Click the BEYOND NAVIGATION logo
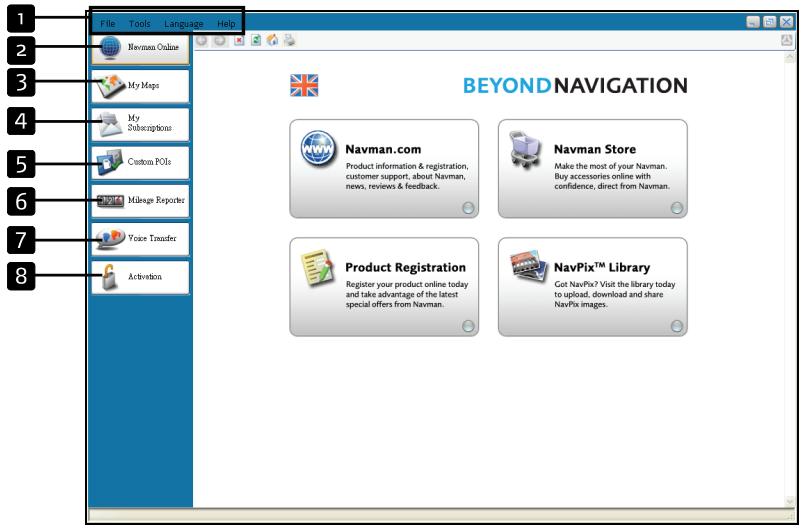 [575, 85]
